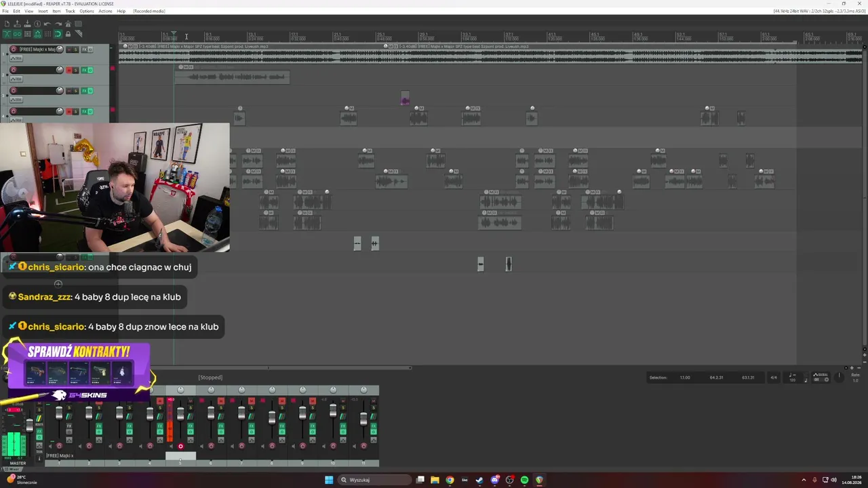Open Spotify from the taskbar
This screenshot has width=868, height=488.
coord(524,480)
